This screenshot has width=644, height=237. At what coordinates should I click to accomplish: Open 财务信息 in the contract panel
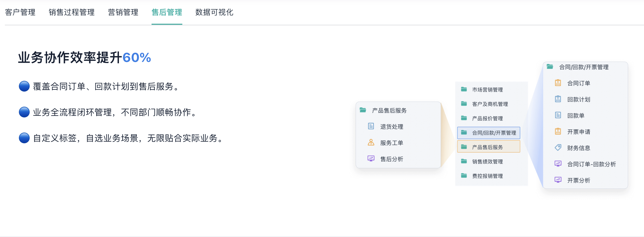pos(579,148)
